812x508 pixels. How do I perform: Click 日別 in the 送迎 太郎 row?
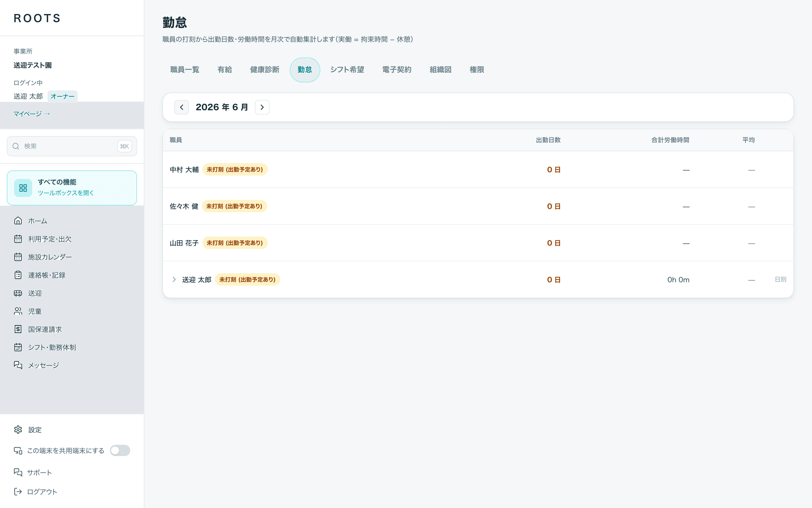[x=780, y=279]
